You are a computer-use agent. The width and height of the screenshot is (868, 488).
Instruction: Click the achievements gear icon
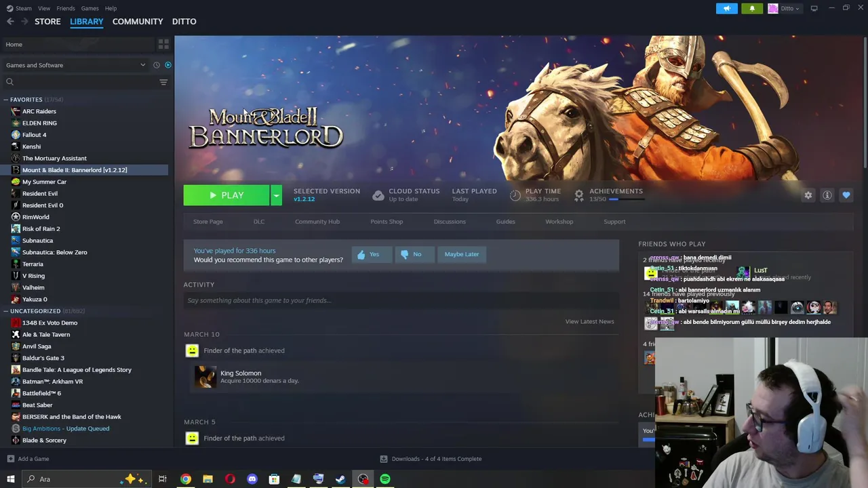[579, 195]
